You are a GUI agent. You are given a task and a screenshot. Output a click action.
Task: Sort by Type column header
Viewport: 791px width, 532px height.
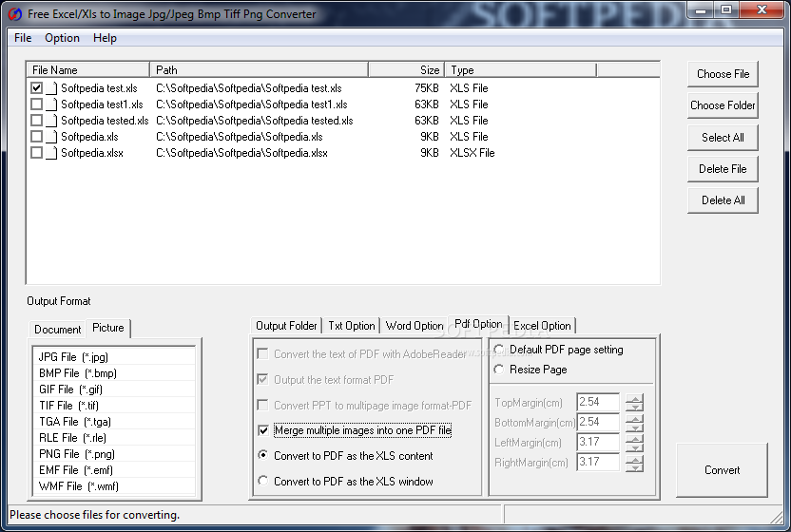[521, 70]
